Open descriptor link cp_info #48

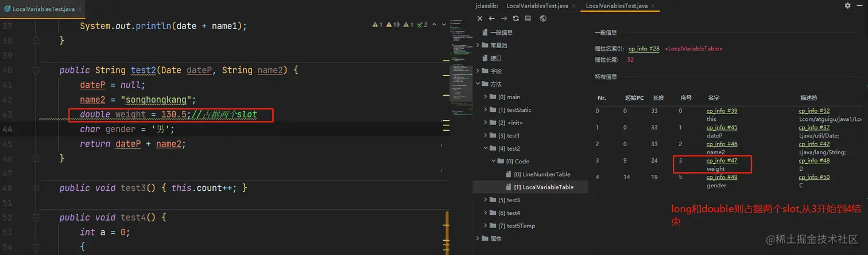click(814, 160)
